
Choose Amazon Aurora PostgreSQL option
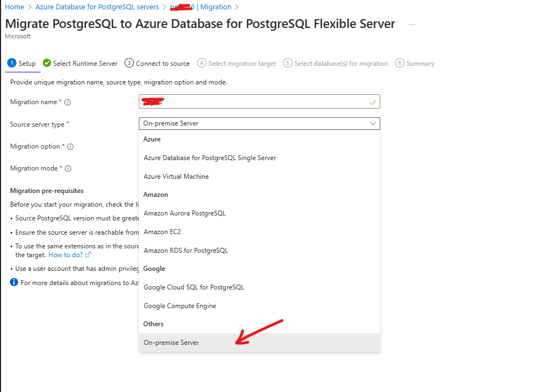(x=260, y=213)
